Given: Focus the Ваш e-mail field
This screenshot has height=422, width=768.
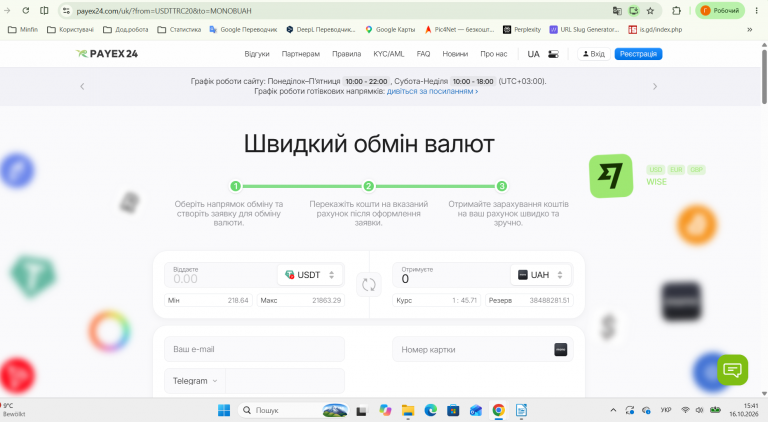Looking at the screenshot, I should point(254,349).
